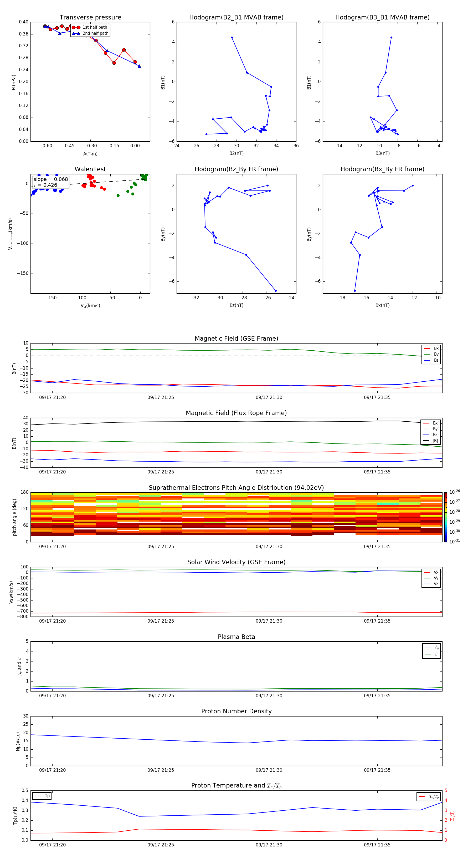Select the "r = 0.426" annotation in WalenTest
Viewport: 473px width, 868px height.
point(45,185)
